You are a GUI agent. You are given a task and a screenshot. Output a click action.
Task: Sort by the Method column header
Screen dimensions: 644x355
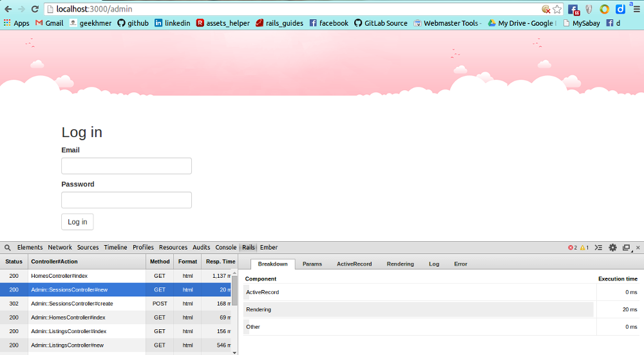pyautogui.click(x=160, y=262)
